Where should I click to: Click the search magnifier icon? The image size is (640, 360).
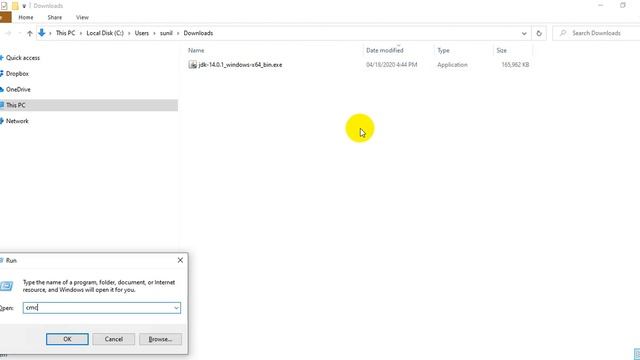click(x=563, y=33)
